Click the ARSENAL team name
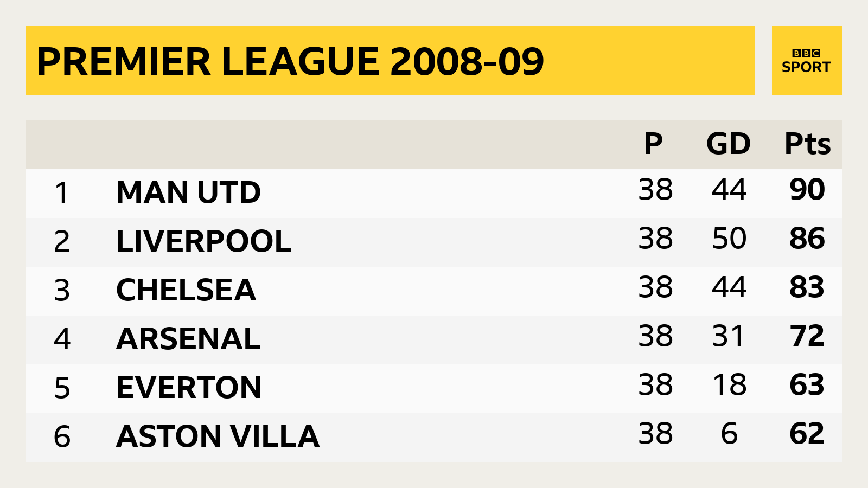Screen dimensions: 868x488 tap(188, 339)
